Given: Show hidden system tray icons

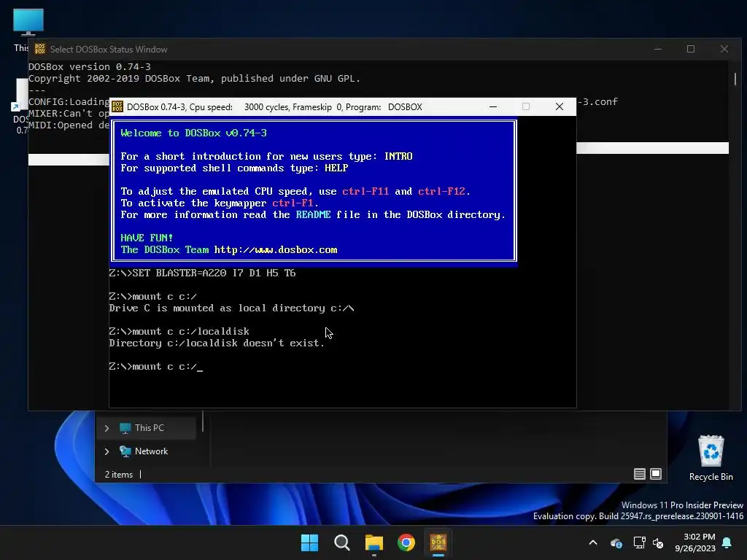Looking at the screenshot, I should 593,542.
